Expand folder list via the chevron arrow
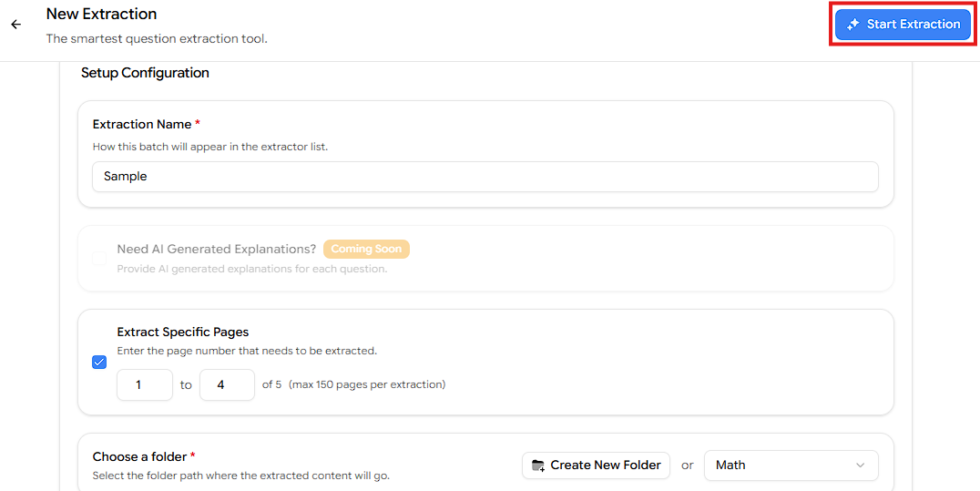The width and height of the screenshot is (980, 491). click(x=860, y=465)
